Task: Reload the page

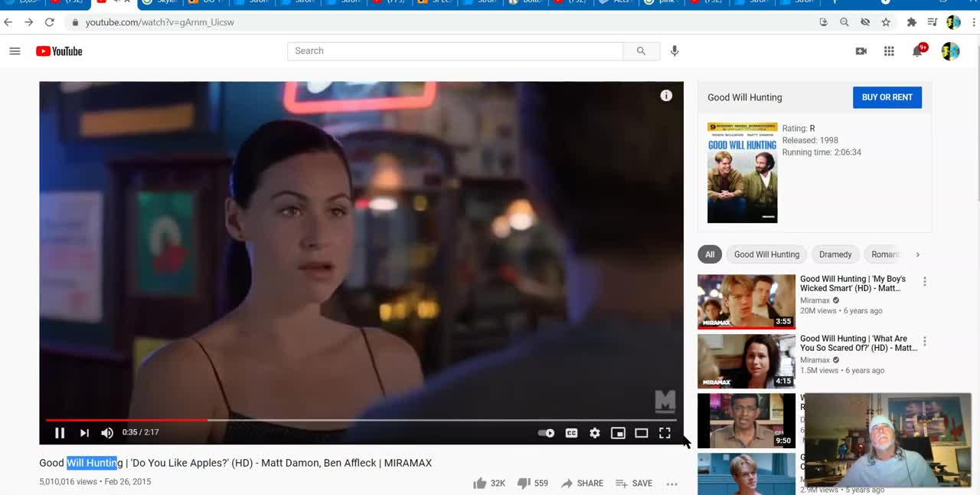Action: coord(50,22)
